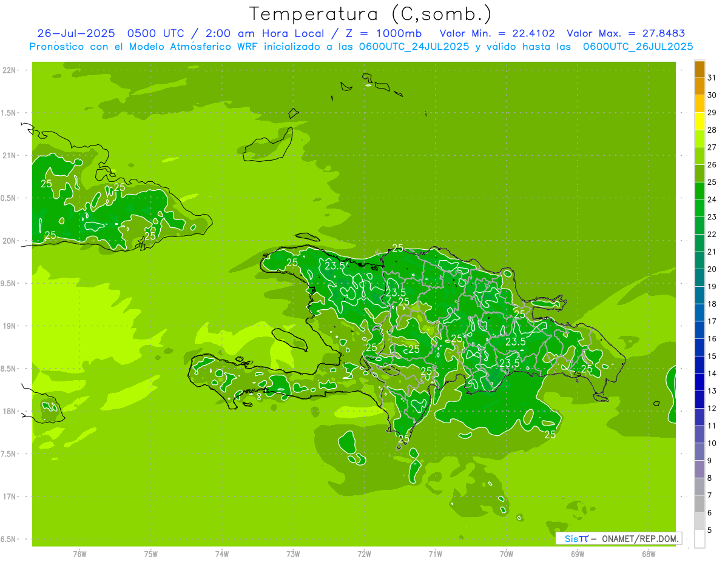Pick the gray swatch between 6 and 7
728x562 pixels.
699,504
